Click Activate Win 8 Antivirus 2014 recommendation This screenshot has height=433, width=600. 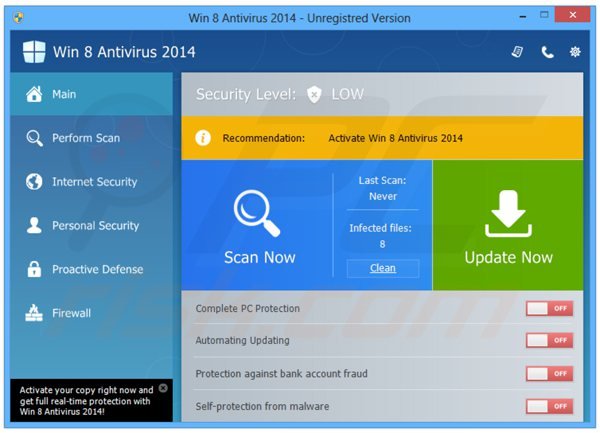[395, 138]
